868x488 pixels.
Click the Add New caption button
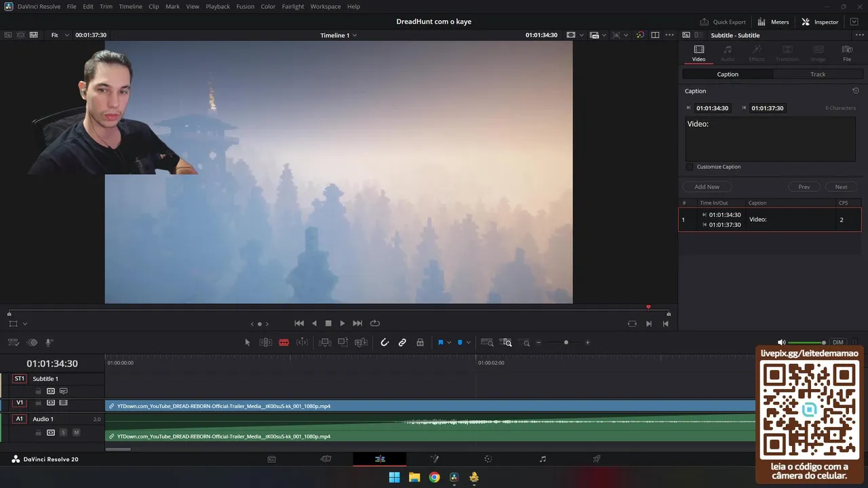pos(707,187)
